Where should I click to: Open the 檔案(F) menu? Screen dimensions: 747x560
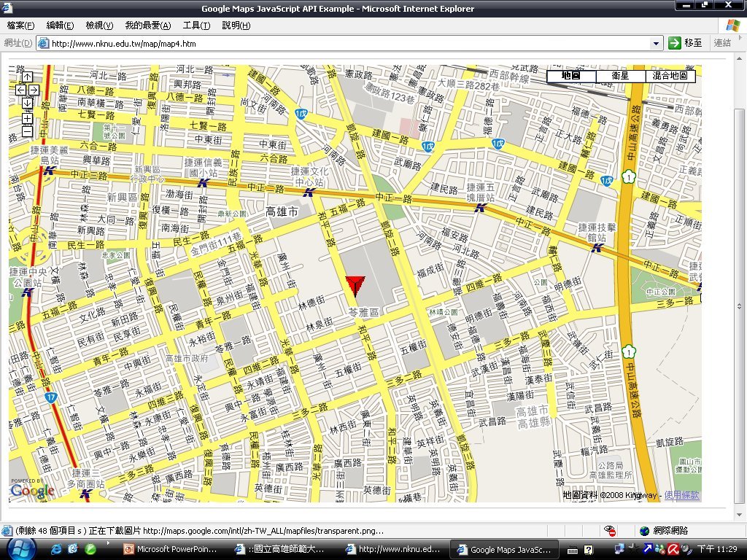coord(20,26)
